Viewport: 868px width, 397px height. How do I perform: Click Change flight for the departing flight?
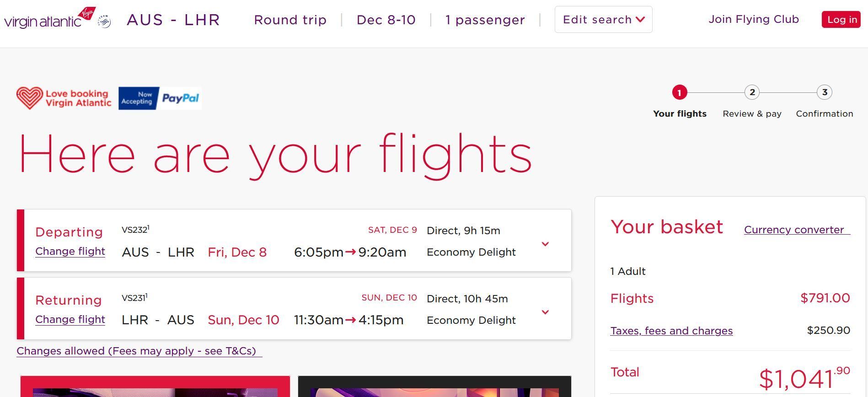click(x=70, y=252)
